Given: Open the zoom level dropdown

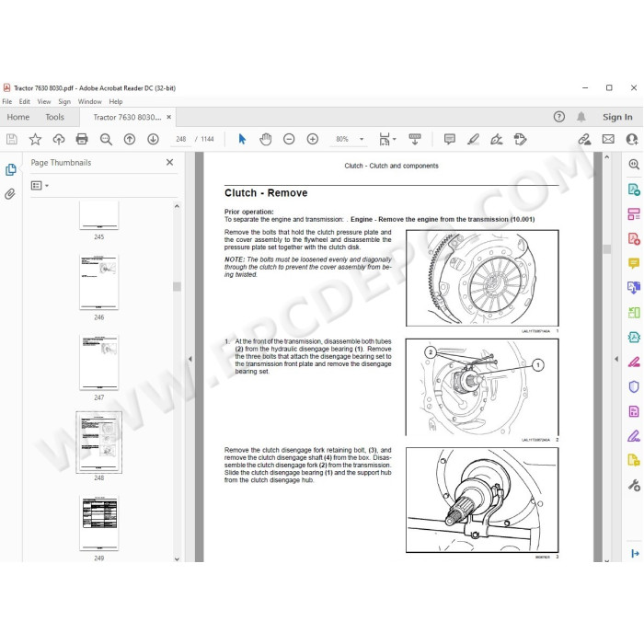Looking at the screenshot, I should pyautogui.click(x=362, y=139).
